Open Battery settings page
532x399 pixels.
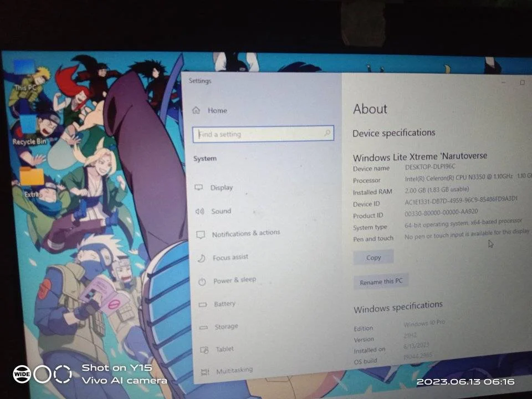point(224,304)
